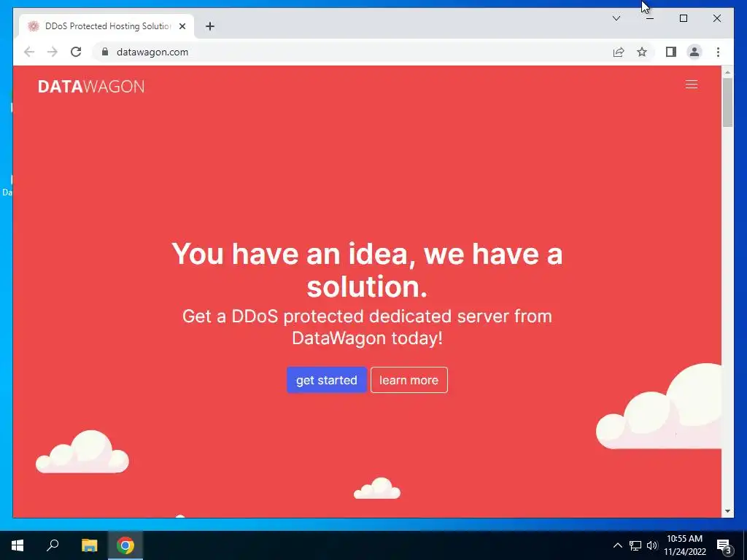Screen dimensions: 747x560
Task: Open Chrome profile avatar
Action: coord(694,52)
